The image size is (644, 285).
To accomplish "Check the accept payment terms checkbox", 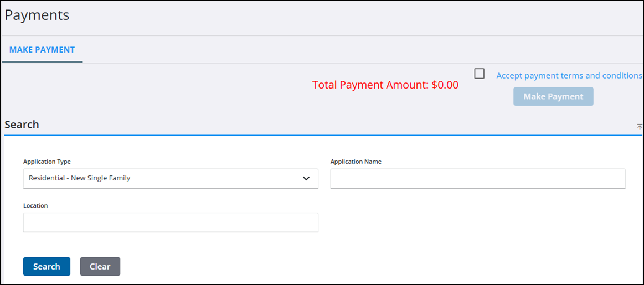I will point(480,74).
